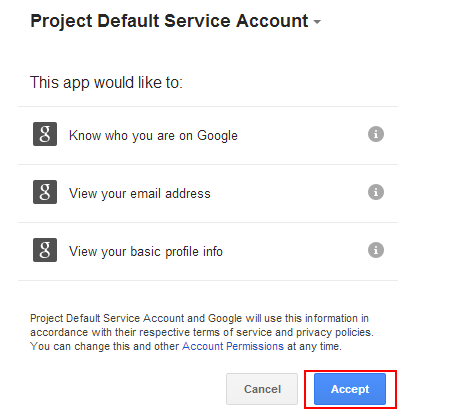The height and width of the screenshot is (418, 460).
Task: Show info for View your basic profile info
Action: pos(376,250)
